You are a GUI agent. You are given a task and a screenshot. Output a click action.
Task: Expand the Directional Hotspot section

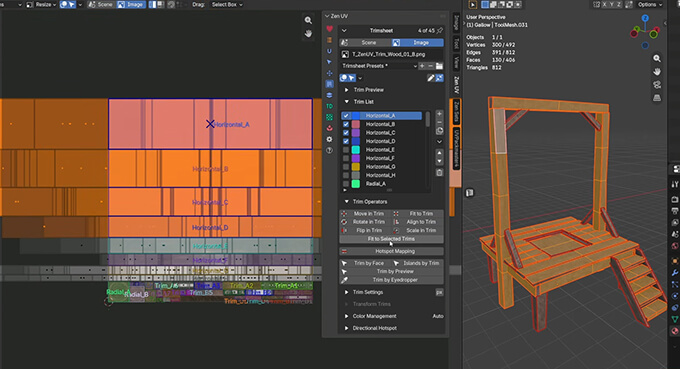[x=347, y=328]
